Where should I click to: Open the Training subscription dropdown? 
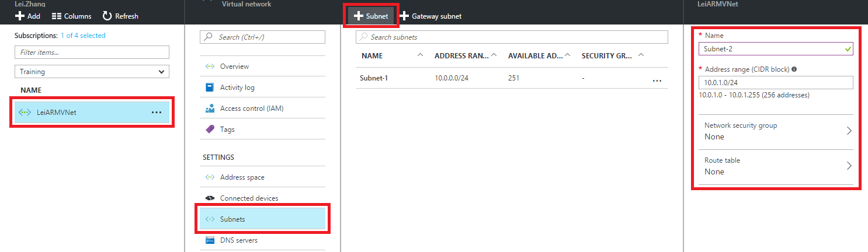pos(92,72)
